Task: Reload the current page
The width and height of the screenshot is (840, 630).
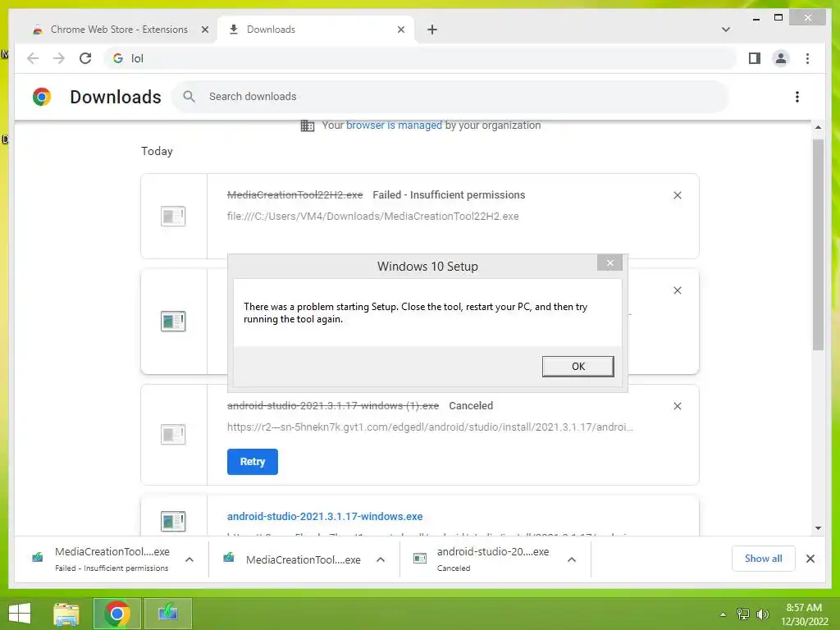Action: click(x=85, y=58)
